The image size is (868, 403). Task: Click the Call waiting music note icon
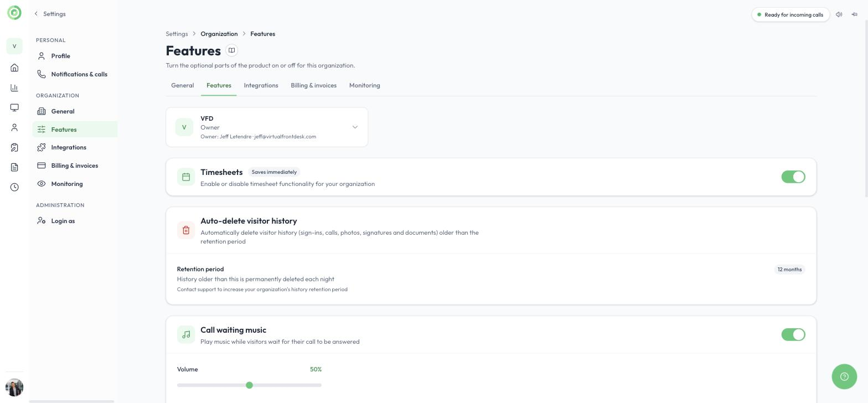point(186,334)
